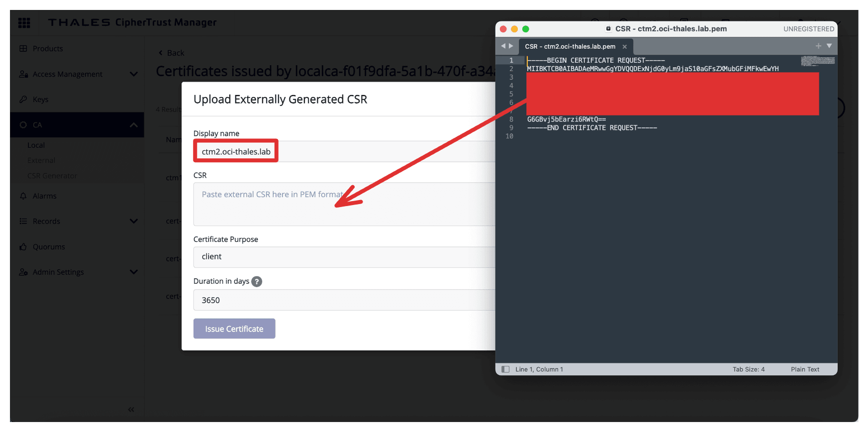
Task: Click the G6GBvj5bEarzi6RWtQ== line
Action: click(x=567, y=119)
